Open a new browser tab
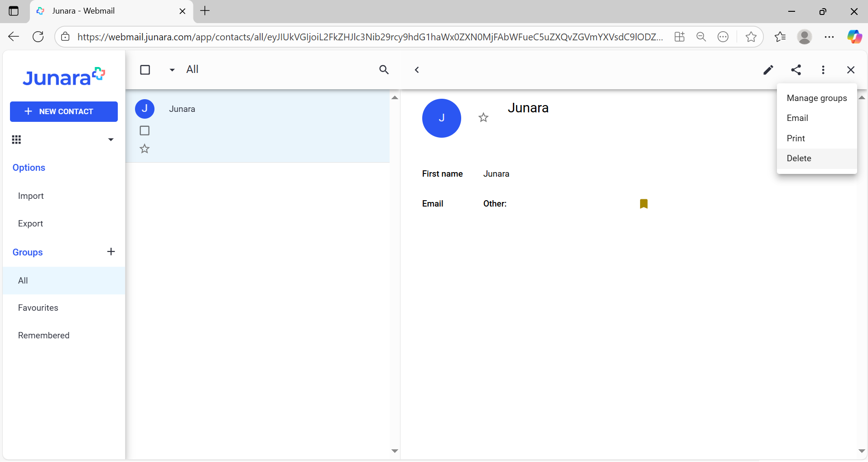Screen dimensions: 868x462 point(205,11)
